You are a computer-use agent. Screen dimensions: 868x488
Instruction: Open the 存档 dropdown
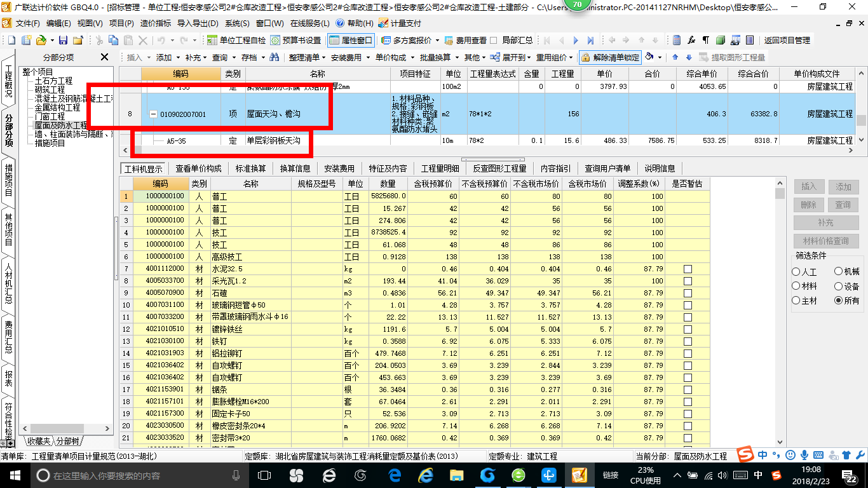(252, 57)
